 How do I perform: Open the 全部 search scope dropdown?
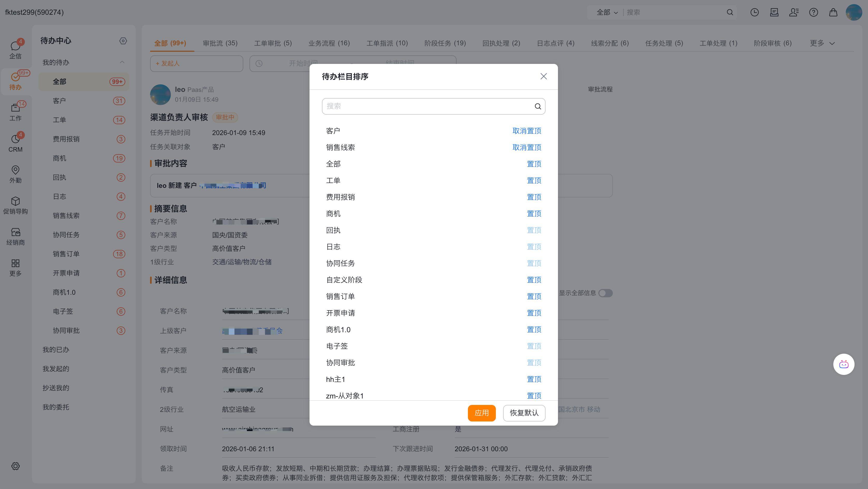click(607, 12)
